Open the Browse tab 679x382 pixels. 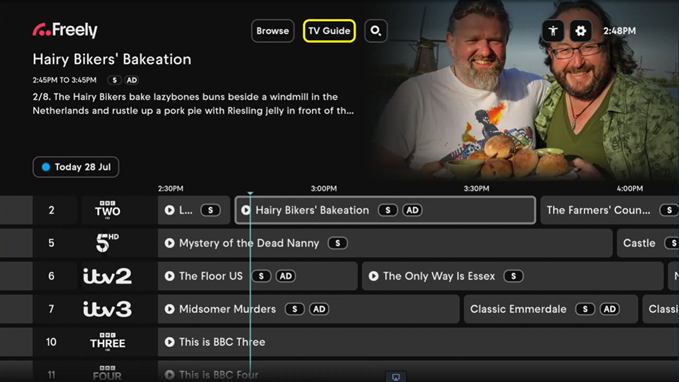[272, 31]
